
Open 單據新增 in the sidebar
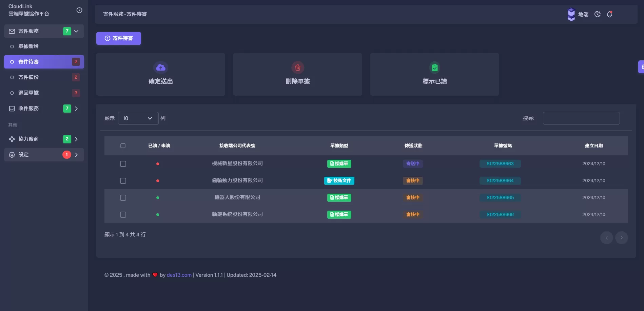point(28,46)
